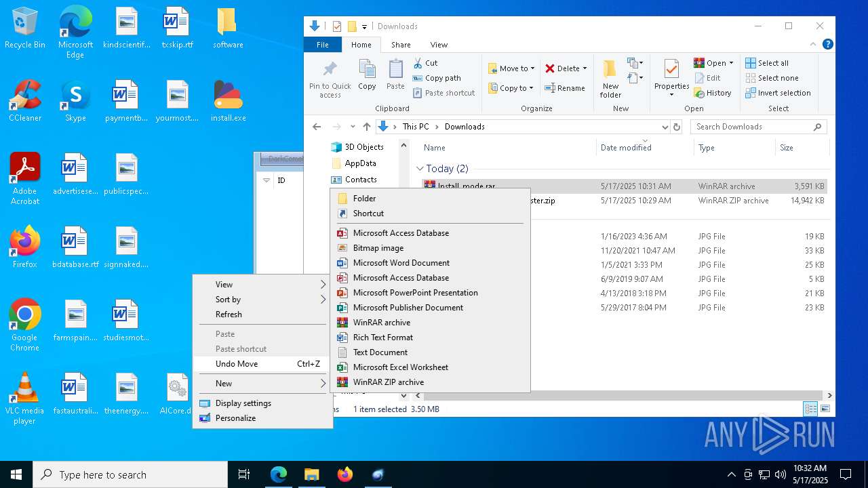Create new Microsoft Word Document

pos(430,263)
